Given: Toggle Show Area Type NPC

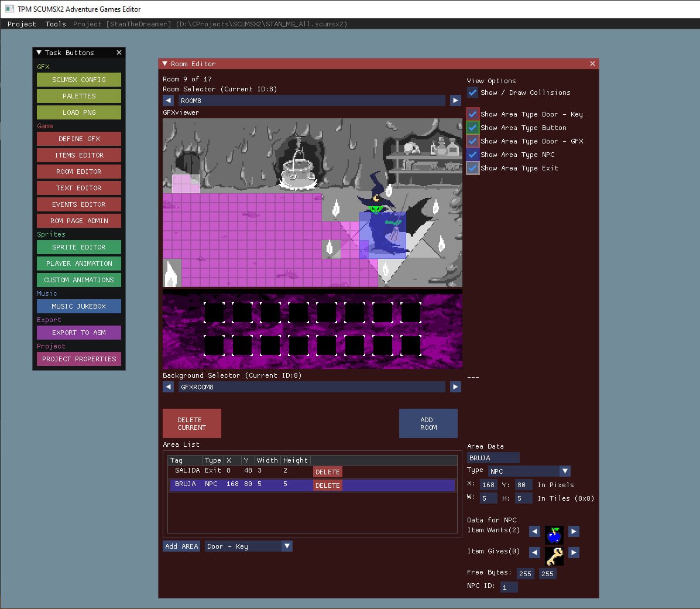Looking at the screenshot, I should point(472,155).
